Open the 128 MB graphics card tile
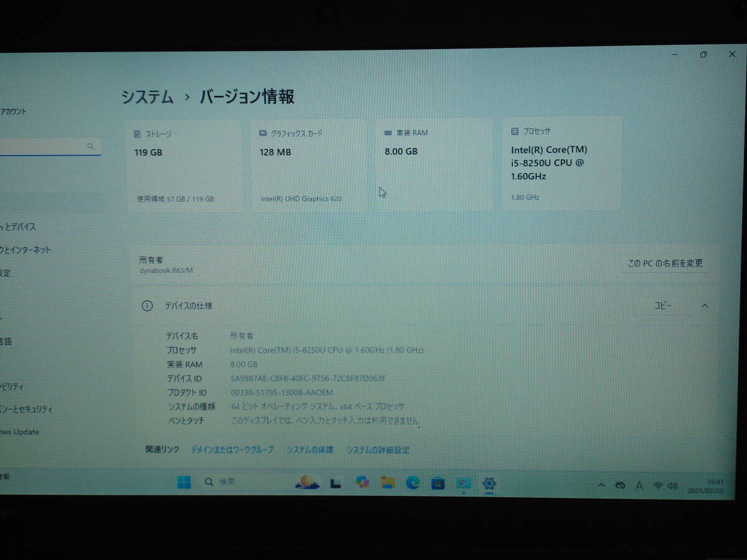Viewport: 747px width, 560px height. point(308,164)
